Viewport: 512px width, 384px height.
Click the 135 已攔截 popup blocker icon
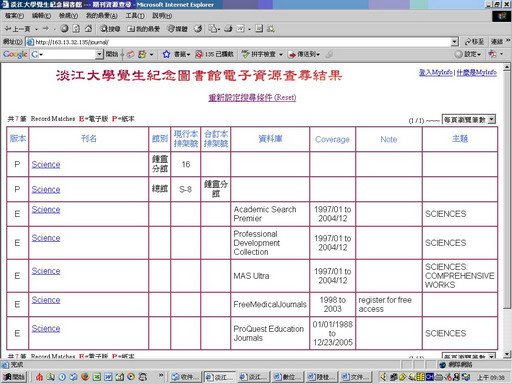199,54
